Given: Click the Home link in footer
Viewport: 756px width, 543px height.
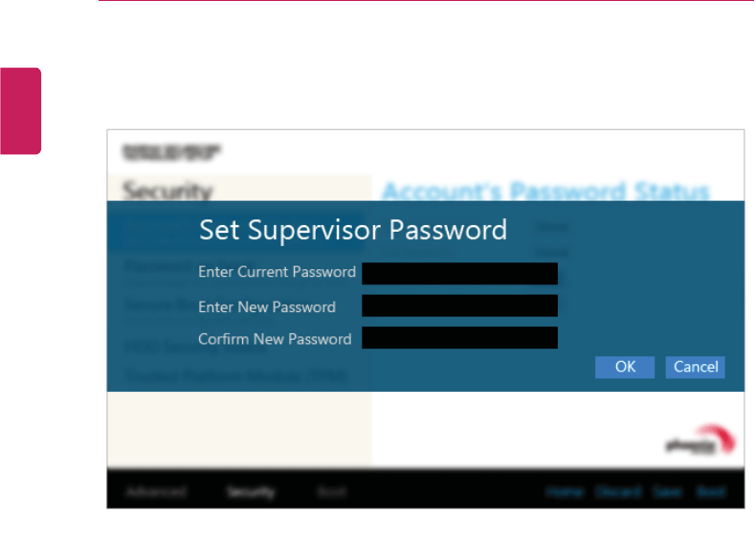Looking at the screenshot, I should click(565, 492).
